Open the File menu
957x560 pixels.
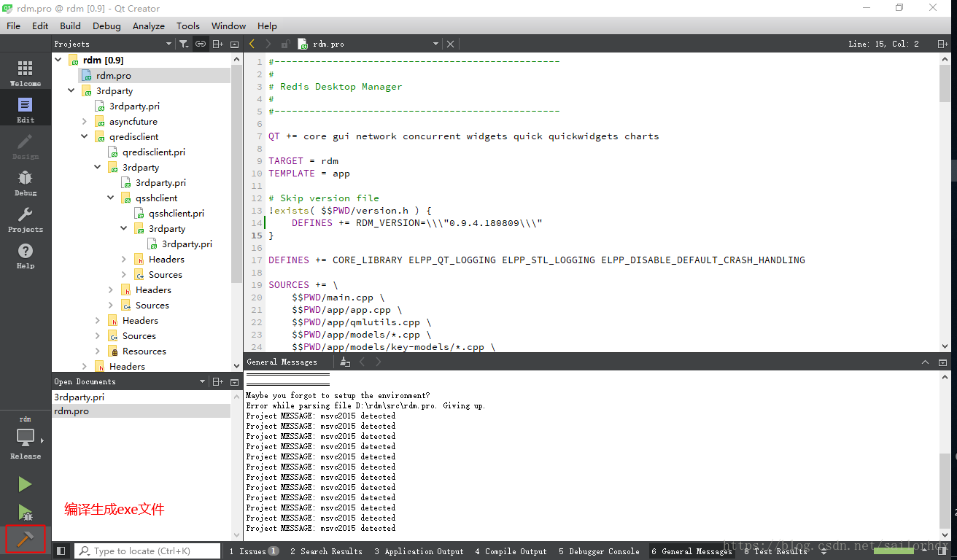point(14,26)
